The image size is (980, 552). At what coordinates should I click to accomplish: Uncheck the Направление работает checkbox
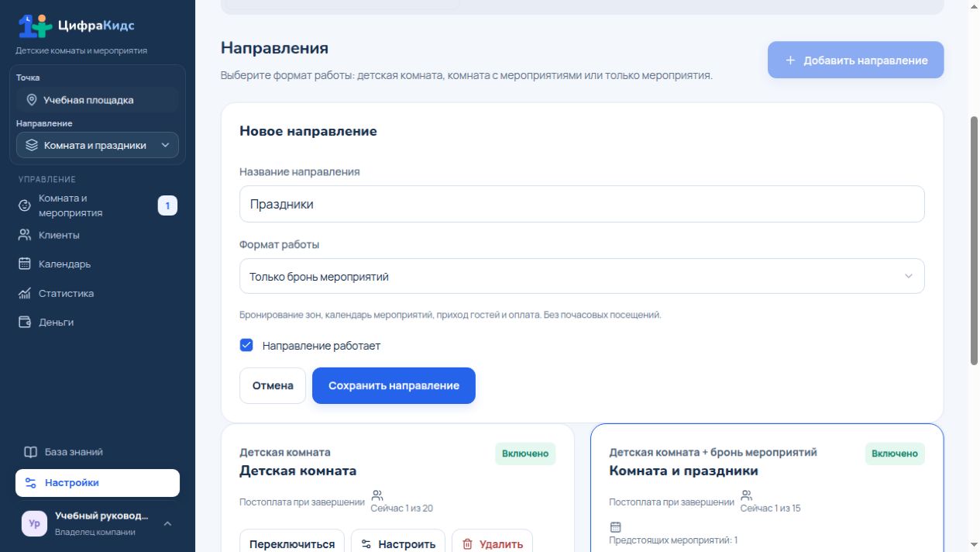click(246, 345)
